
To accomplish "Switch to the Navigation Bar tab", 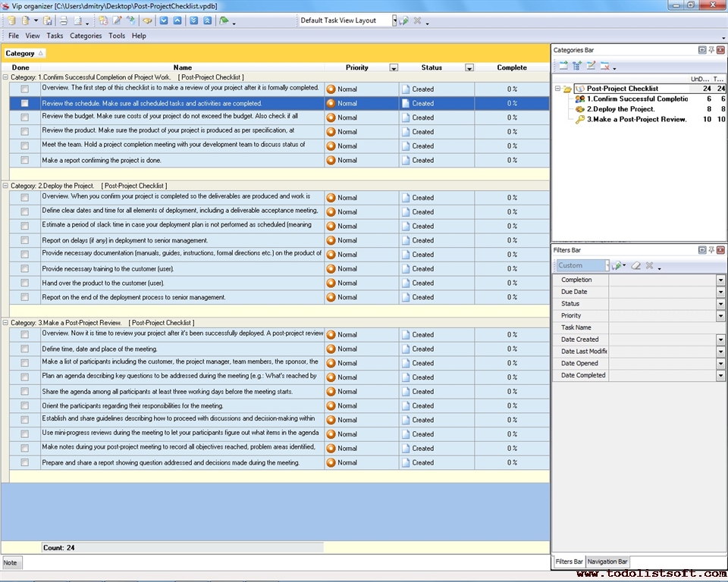I will coord(607,562).
